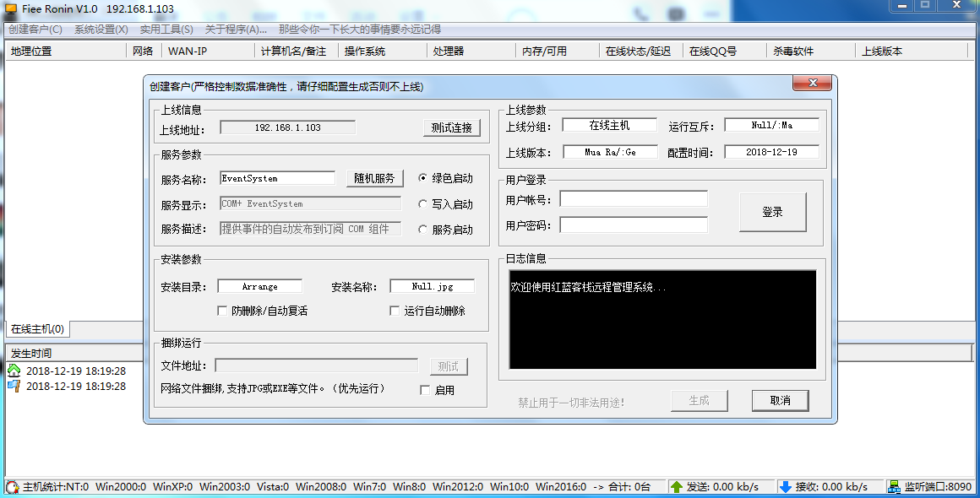Click the 上线分组 在线主机 field
This screenshot has height=498, width=980.
point(610,126)
